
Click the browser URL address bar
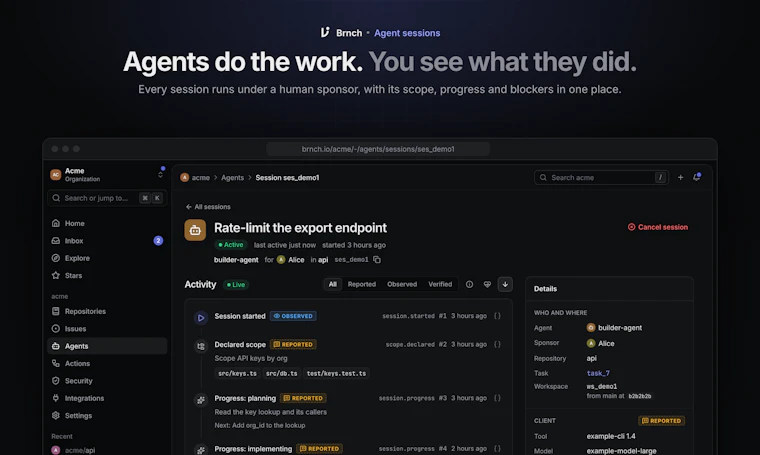[x=378, y=149]
